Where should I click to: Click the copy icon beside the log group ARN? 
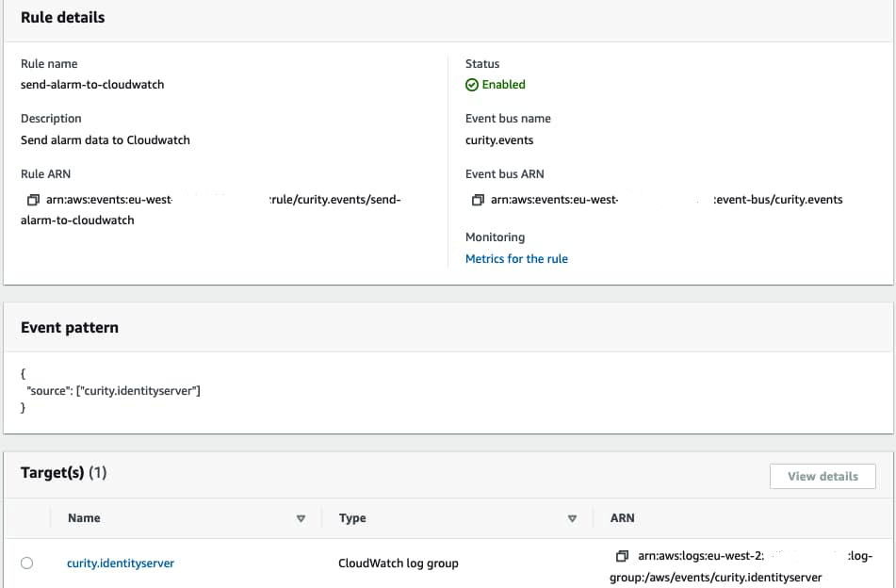pos(622,556)
